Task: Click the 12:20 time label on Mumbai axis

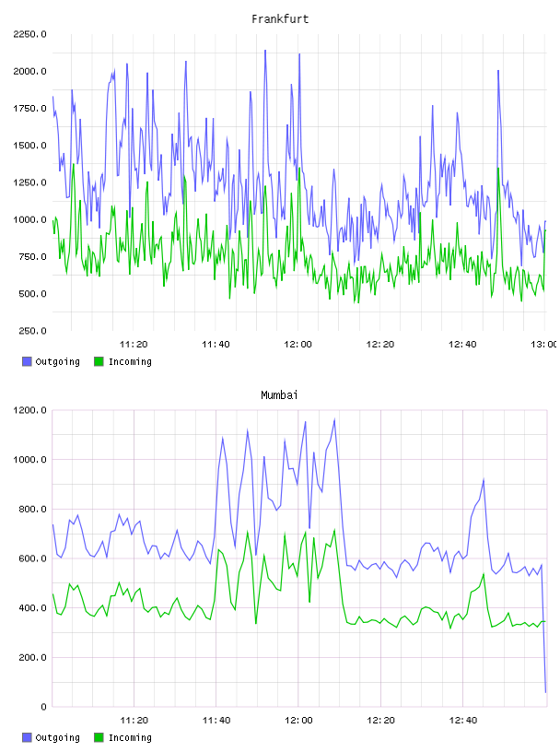Action: click(x=380, y=721)
